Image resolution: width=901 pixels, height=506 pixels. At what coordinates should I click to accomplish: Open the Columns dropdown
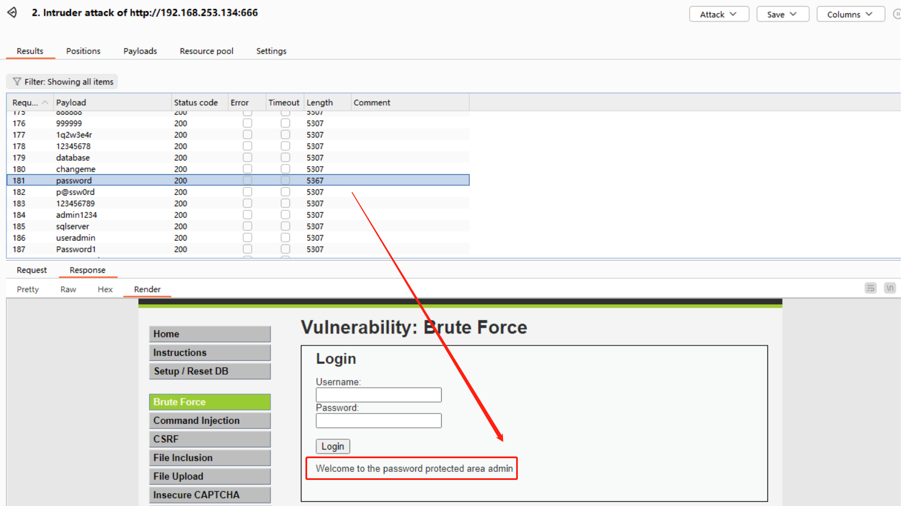(849, 14)
